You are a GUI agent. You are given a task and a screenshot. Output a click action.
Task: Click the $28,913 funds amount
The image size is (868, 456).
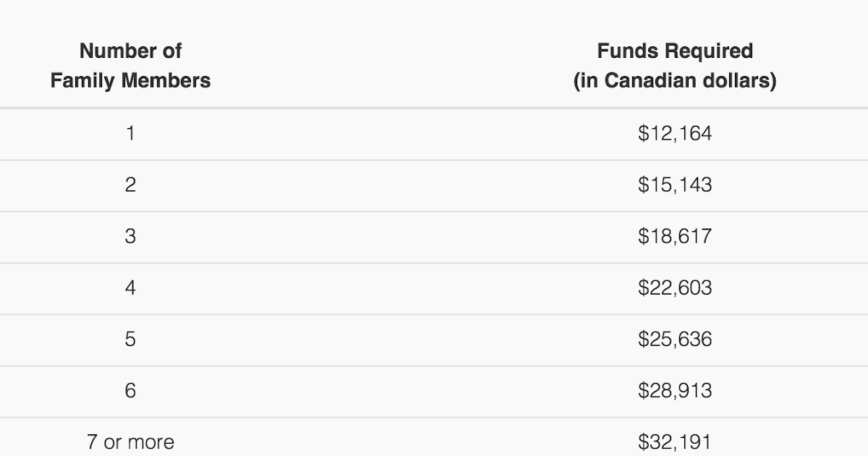click(x=674, y=391)
